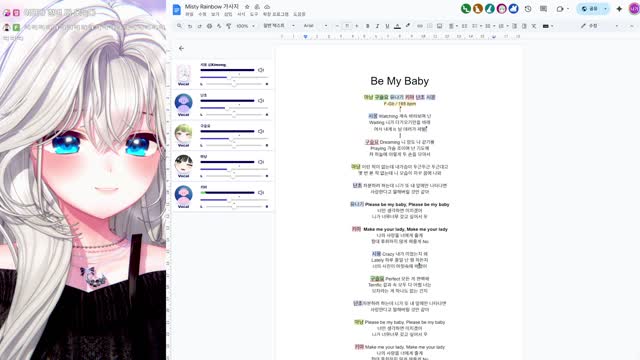The width and height of the screenshot is (640, 360).
Task: Open the Arial font dropdown
Action: pos(315,26)
